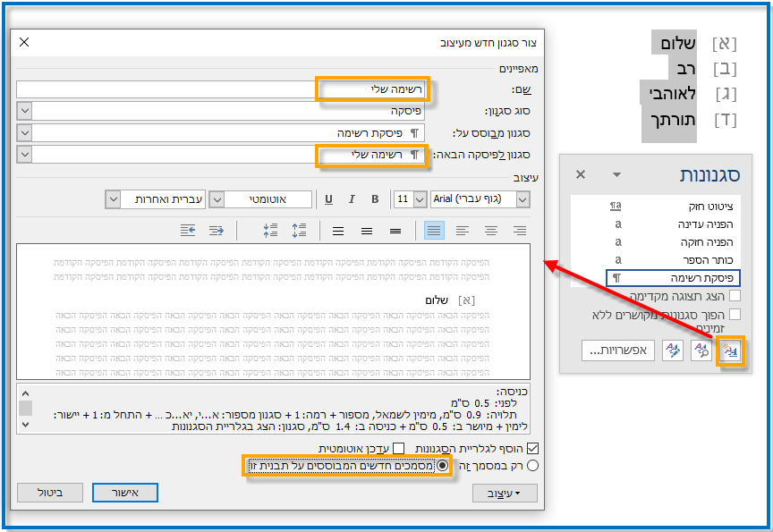
Task: Open the Arial font name dropdown
Action: [x=522, y=199]
